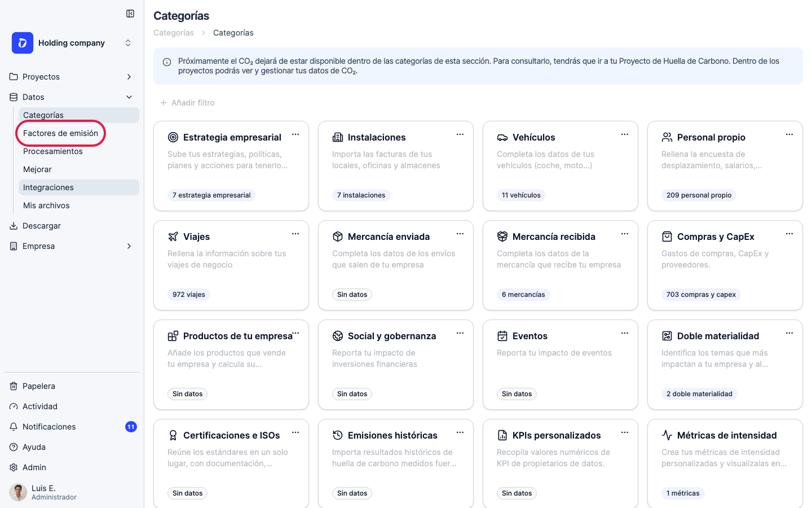Image resolution: width=812 pixels, height=508 pixels.
Task: Click the Papelera trash icon
Action: [x=14, y=386]
